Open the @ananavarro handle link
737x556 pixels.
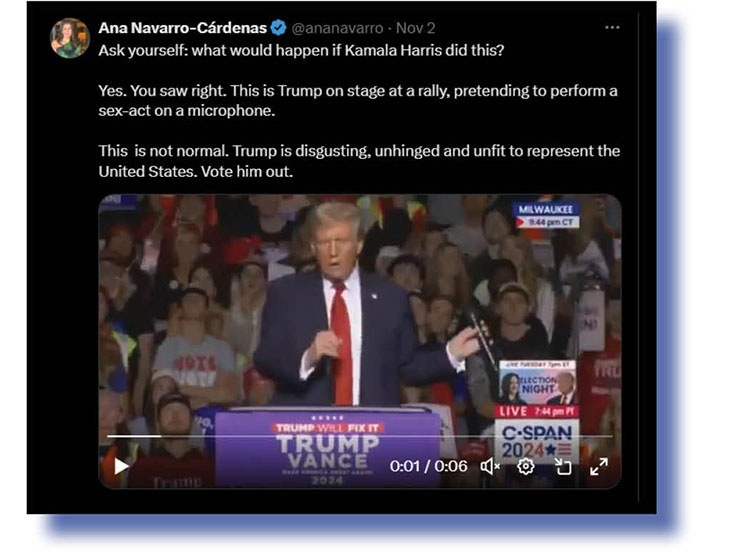click(x=337, y=28)
